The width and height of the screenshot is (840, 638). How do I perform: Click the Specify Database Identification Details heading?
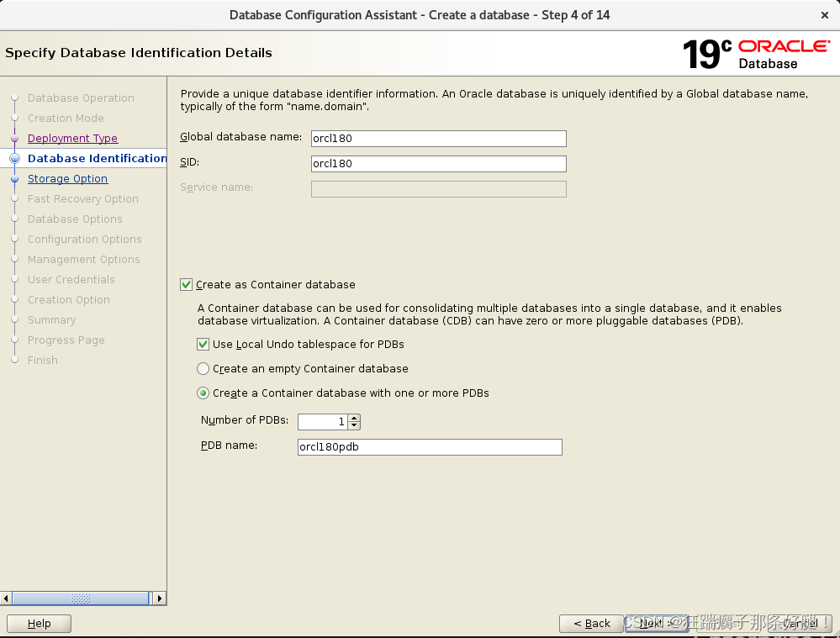point(139,53)
